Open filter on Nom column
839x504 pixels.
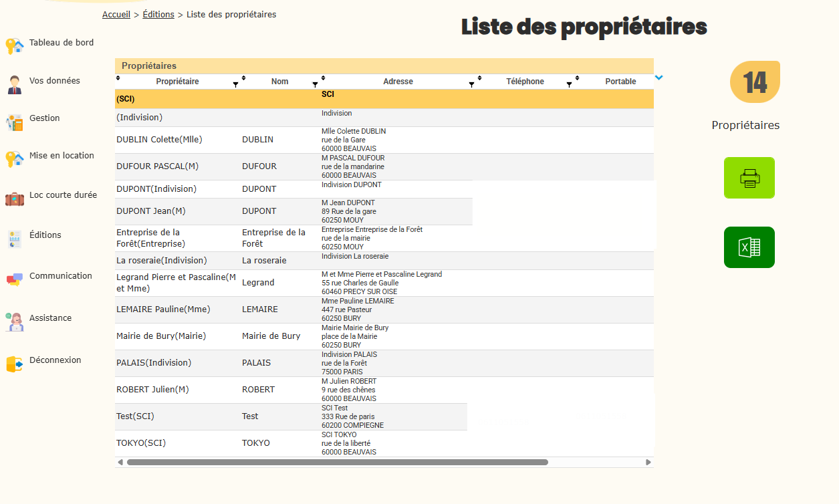(315, 85)
